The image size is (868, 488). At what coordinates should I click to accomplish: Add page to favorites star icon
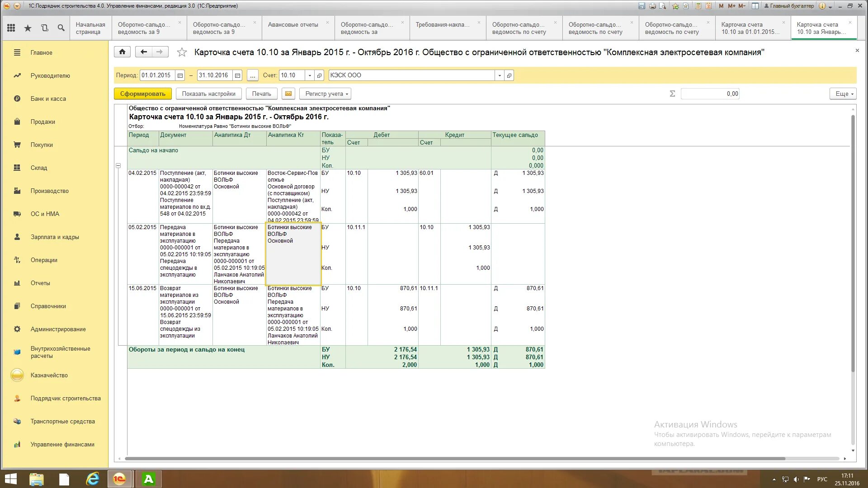pyautogui.click(x=675, y=6)
